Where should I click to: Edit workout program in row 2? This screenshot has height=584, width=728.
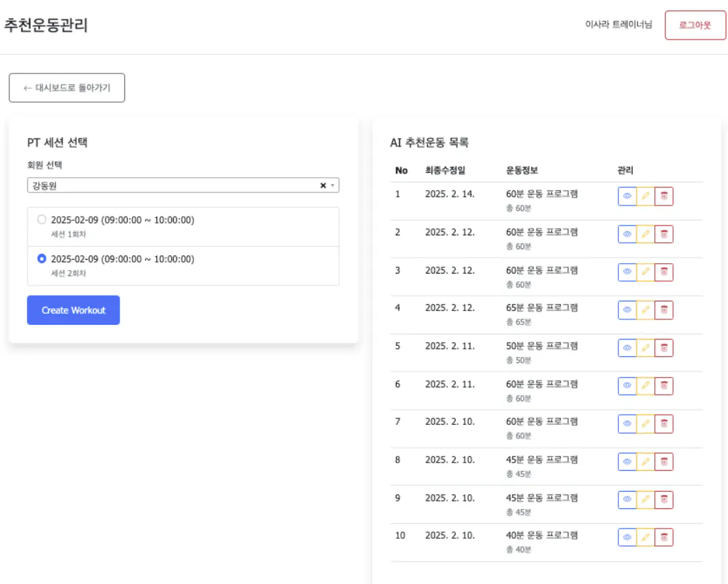(645, 234)
